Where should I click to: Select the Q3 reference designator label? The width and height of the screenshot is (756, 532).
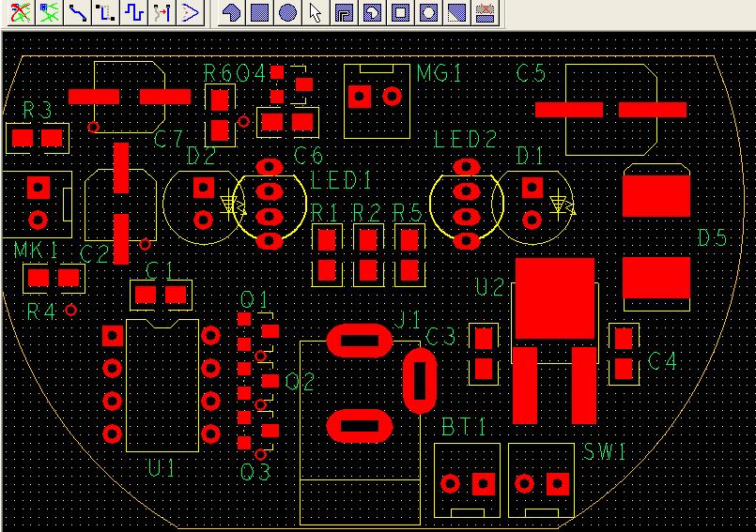255,473
